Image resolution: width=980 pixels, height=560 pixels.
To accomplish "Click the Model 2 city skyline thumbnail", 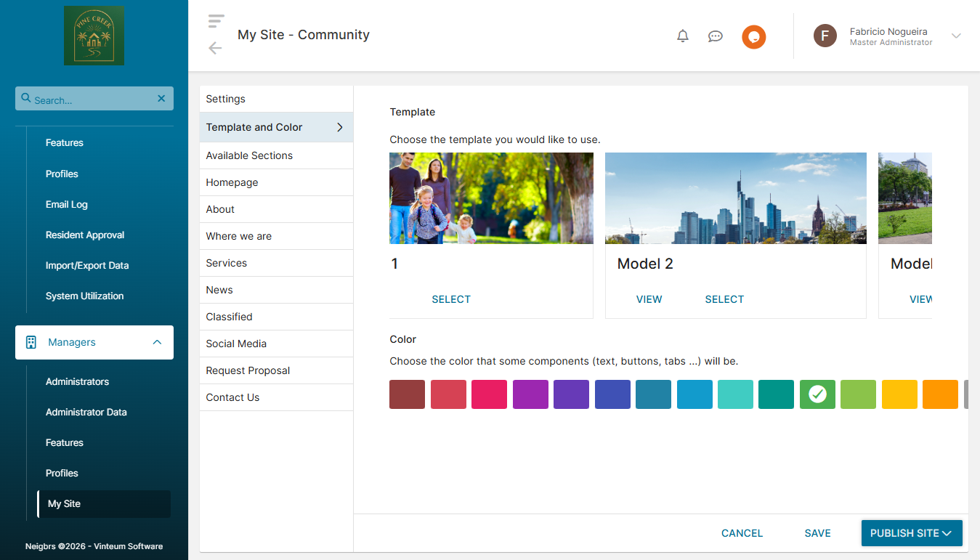I will coord(735,198).
